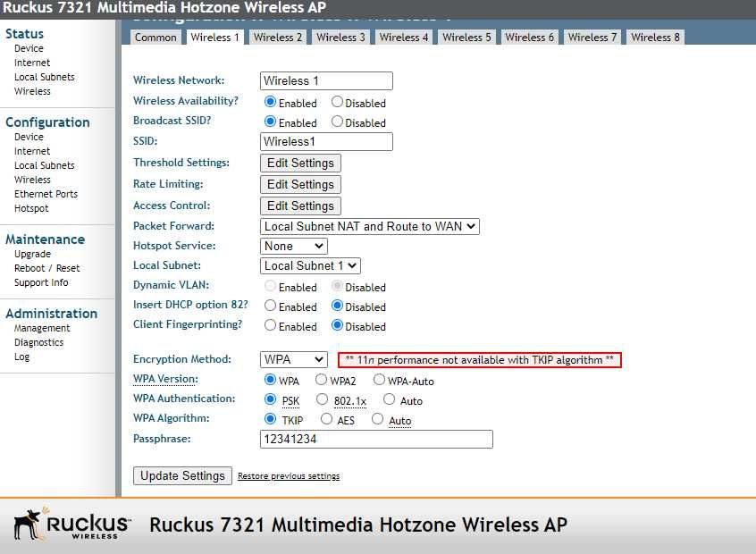Enable Broadcast SSID radio button

(x=271, y=122)
